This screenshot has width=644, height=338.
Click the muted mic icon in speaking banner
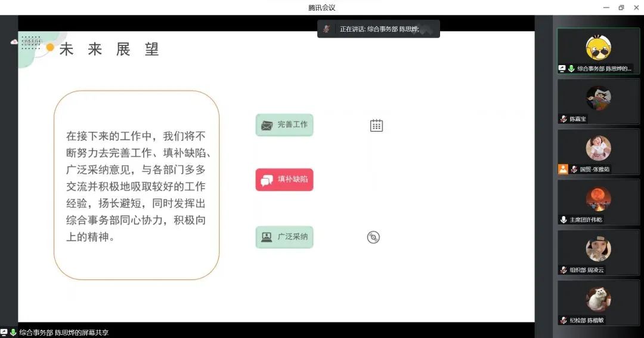[326, 29]
